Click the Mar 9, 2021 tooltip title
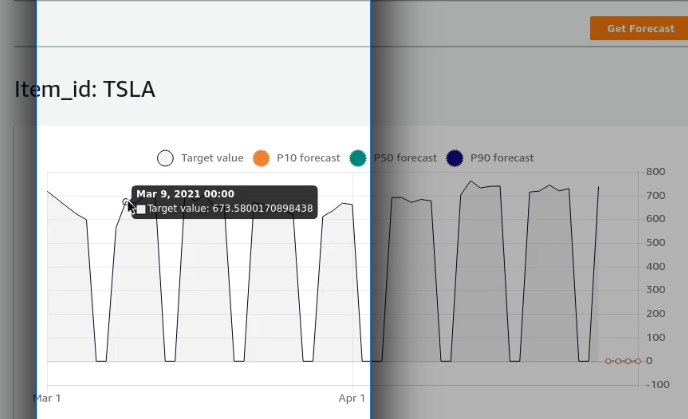This screenshot has width=688, height=419. (185, 194)
